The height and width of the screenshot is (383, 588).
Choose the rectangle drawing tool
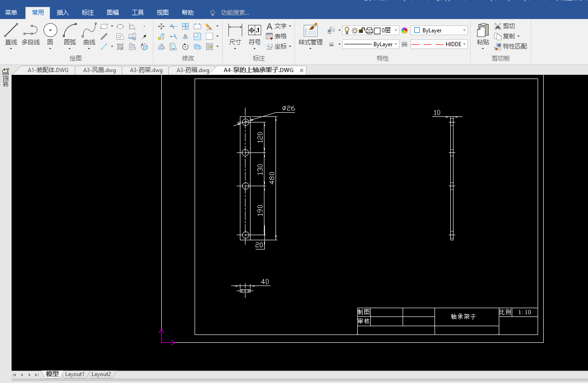pyautogui.click(x=104, y=26)
